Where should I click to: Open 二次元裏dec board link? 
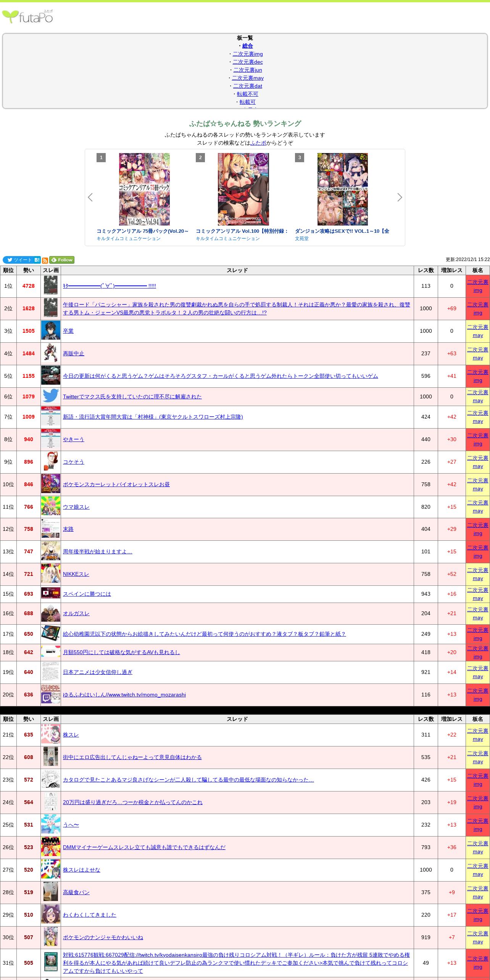[248, 62]
